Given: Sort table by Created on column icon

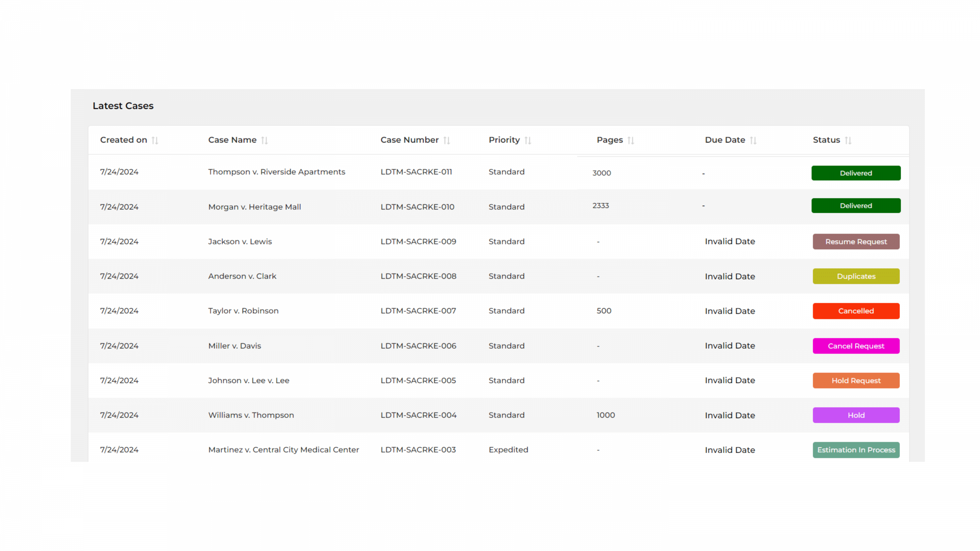Looking at the screenshot, I should tap(155, 140).
